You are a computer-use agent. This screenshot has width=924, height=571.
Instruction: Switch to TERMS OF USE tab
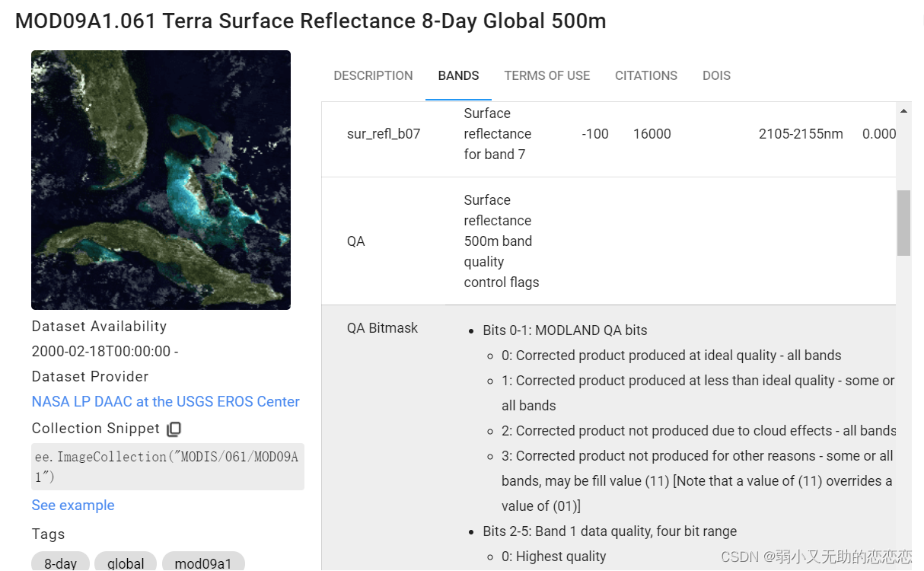coord(546,75)
